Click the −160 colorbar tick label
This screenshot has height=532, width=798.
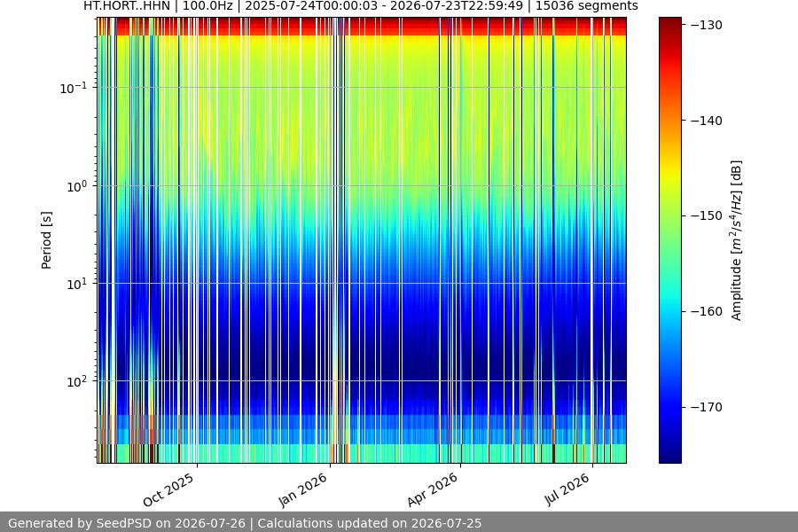click(706, 311)
